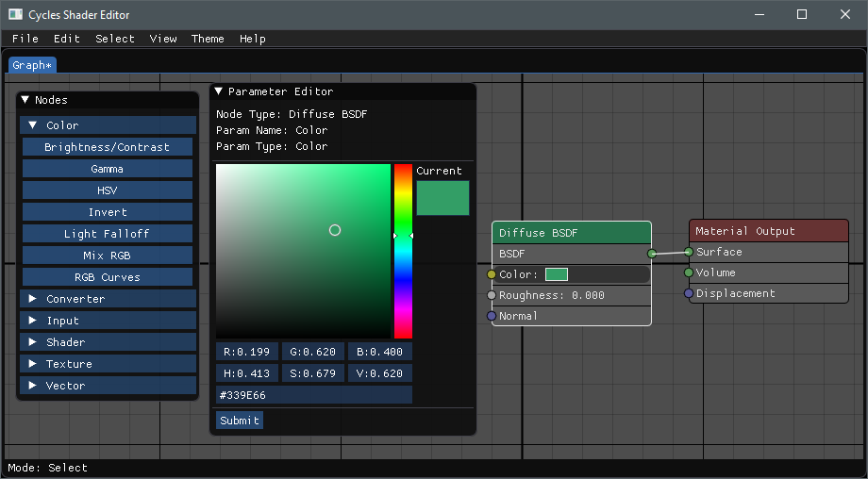This screenshot has height=479, width=868.
Task: Click the Submit button
Action: click(x=239, y=420)
